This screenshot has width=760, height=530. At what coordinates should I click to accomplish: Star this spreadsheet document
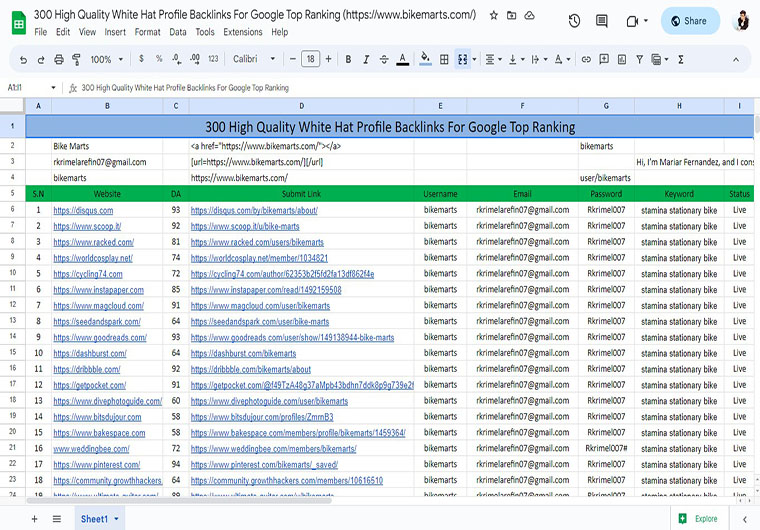[494, 16]
